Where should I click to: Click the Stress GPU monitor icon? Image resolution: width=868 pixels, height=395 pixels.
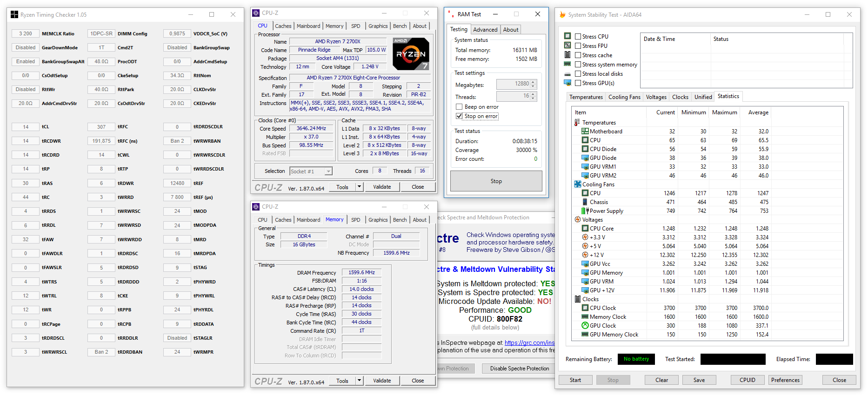[x=568, y=83]
